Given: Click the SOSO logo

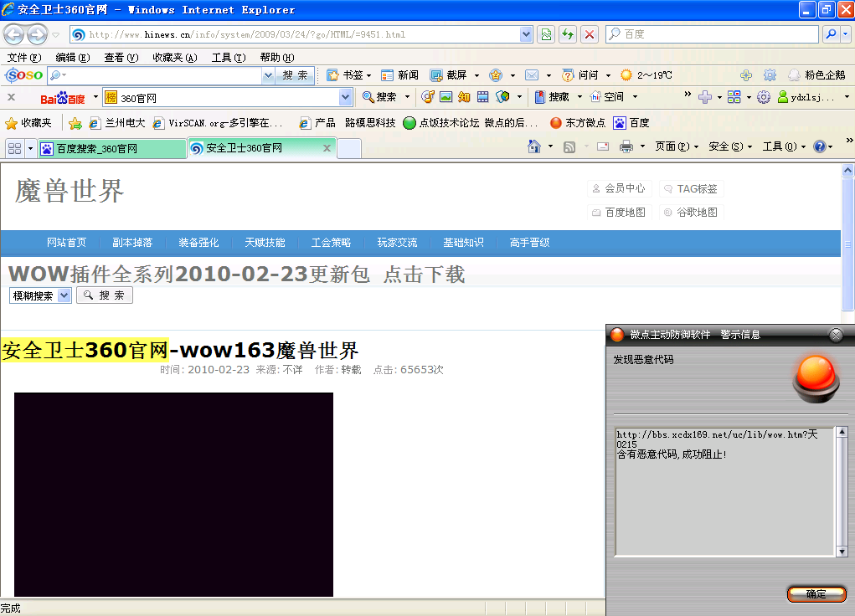Looking at the screenshot, I should [x=24, y=75].
